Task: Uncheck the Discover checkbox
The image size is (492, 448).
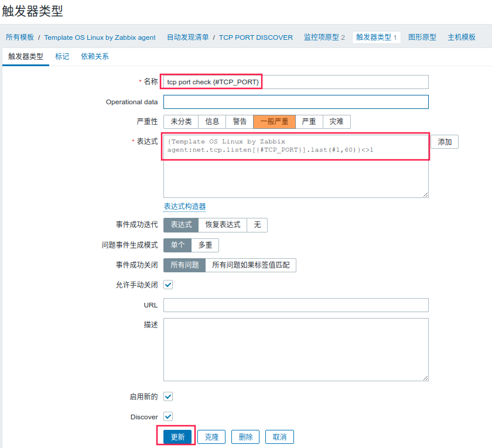Action: tap(169, 417)
